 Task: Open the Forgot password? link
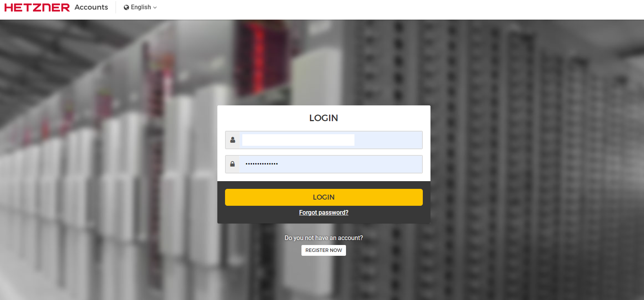[x=323, y=213]
